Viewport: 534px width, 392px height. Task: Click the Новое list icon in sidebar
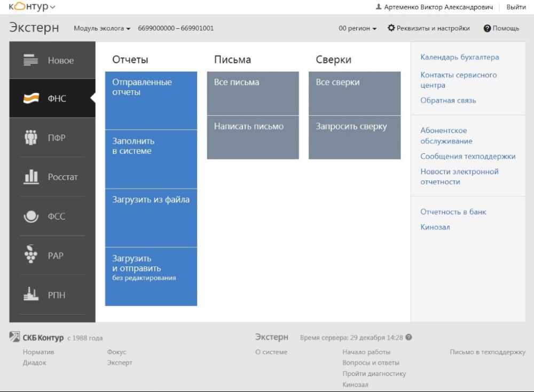(30, 60)
